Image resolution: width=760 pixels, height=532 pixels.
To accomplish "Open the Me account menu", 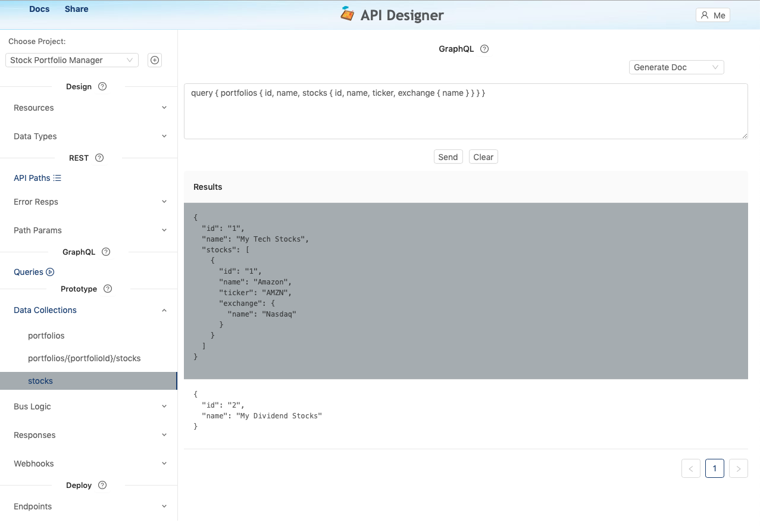I will [712, 15].
